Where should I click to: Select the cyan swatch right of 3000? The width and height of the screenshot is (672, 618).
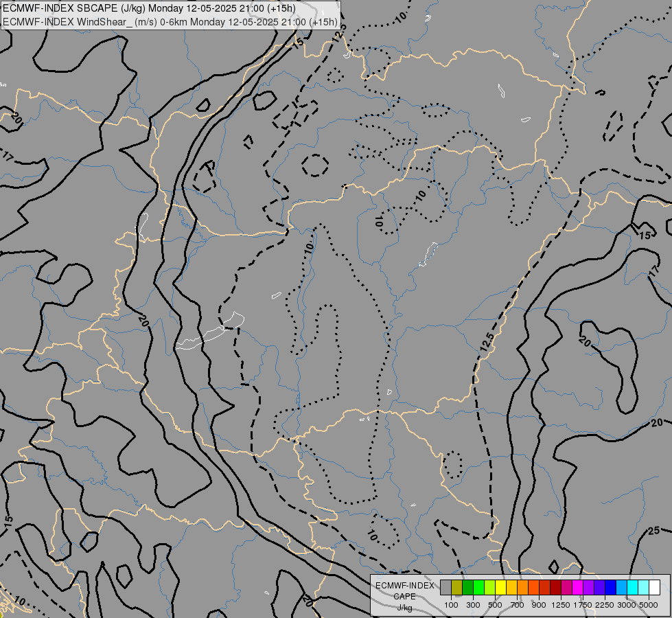[x=633, y=588]
